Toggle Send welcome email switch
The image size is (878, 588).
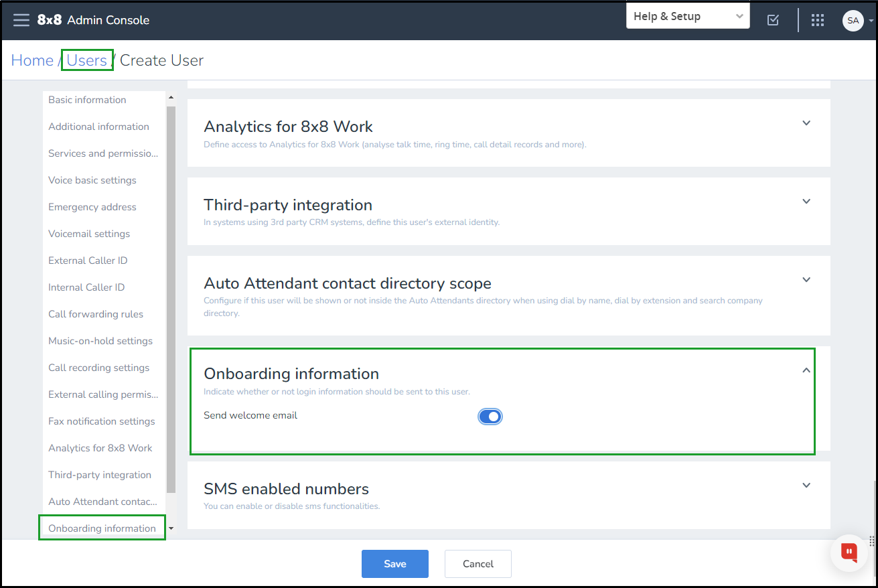click(490, 417)
